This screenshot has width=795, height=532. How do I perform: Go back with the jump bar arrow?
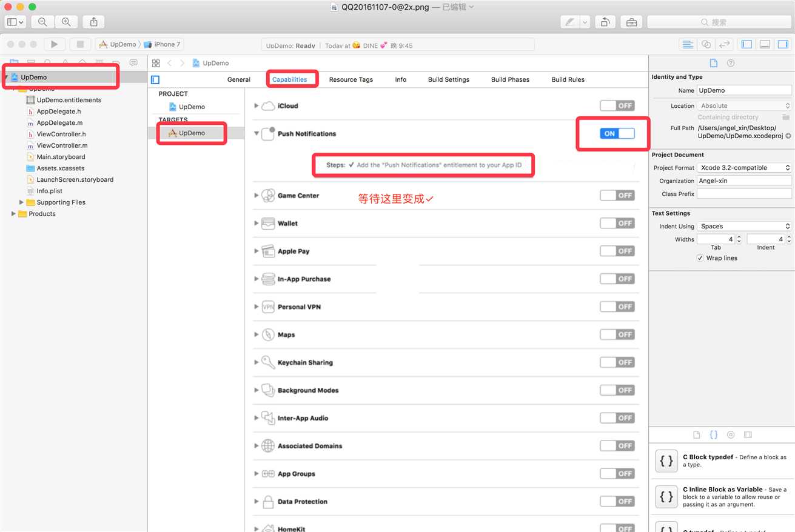click(170, 63)
